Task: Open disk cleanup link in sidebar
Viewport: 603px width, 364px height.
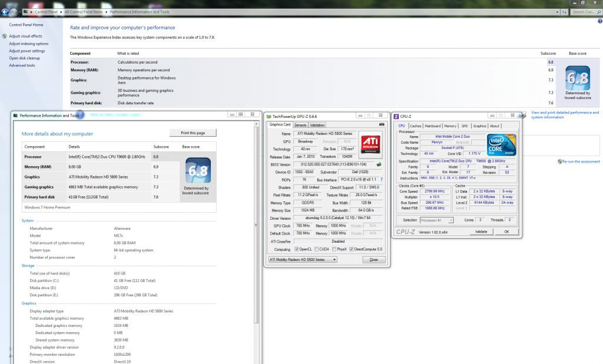Action: click(25, 58)
